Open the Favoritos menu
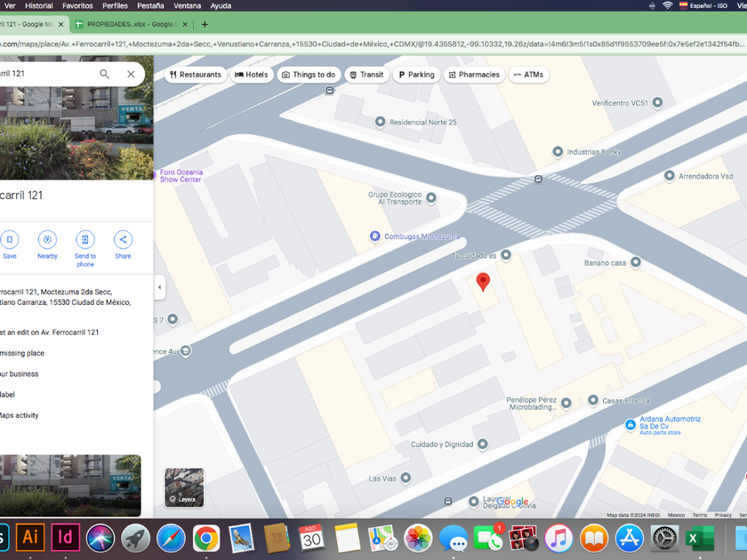 click(x=77, y=5)
